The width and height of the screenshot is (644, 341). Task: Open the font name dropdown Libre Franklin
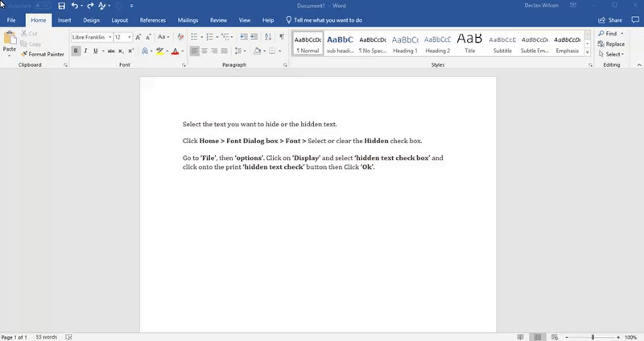[x=90, y=37]
